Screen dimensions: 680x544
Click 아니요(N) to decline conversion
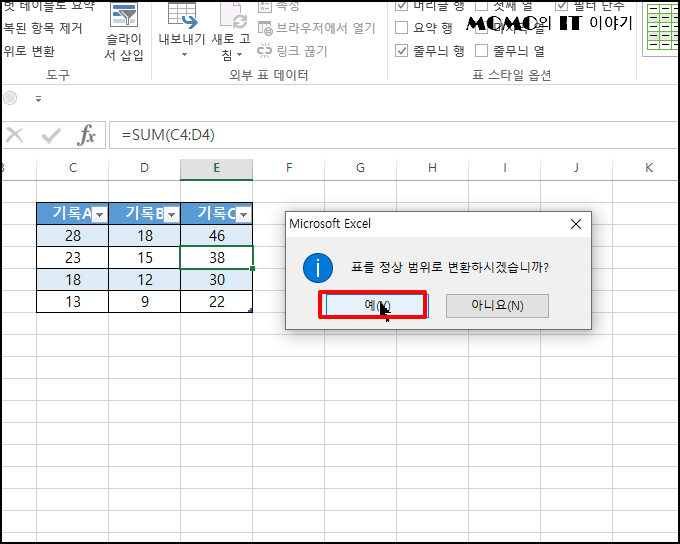click(497, 306)
